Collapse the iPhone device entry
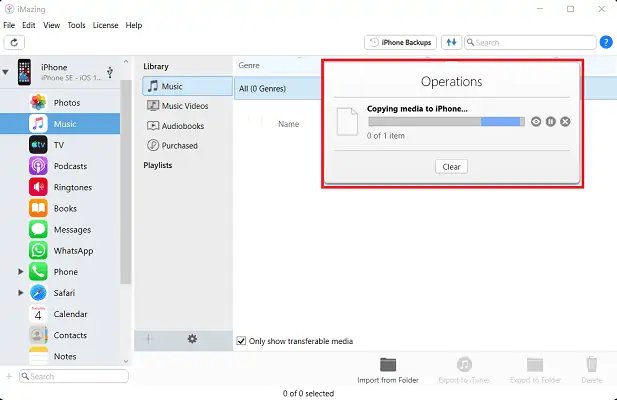The width and height of the screenshot is (617, 400). (6, 72)
